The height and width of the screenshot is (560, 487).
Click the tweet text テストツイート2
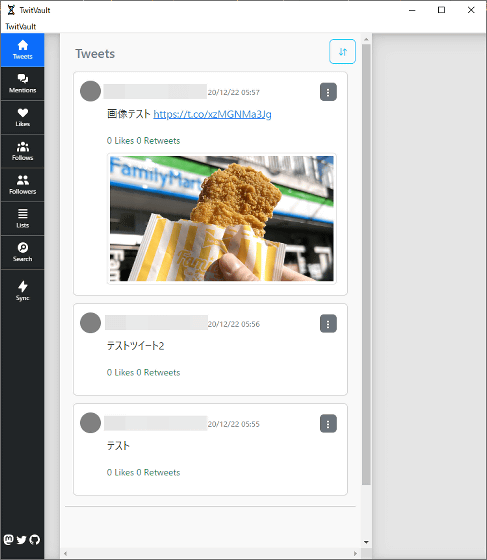[x=136, y=346]
